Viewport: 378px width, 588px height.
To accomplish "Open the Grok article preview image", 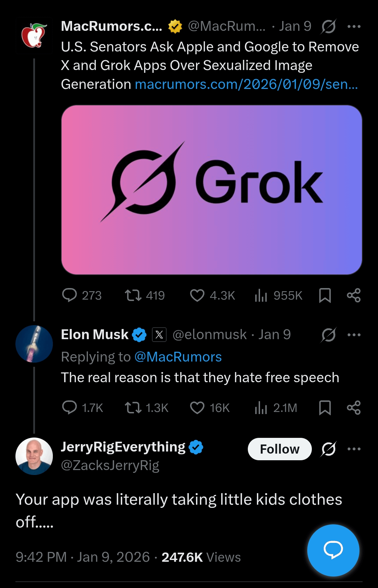I will coord(211,190).
